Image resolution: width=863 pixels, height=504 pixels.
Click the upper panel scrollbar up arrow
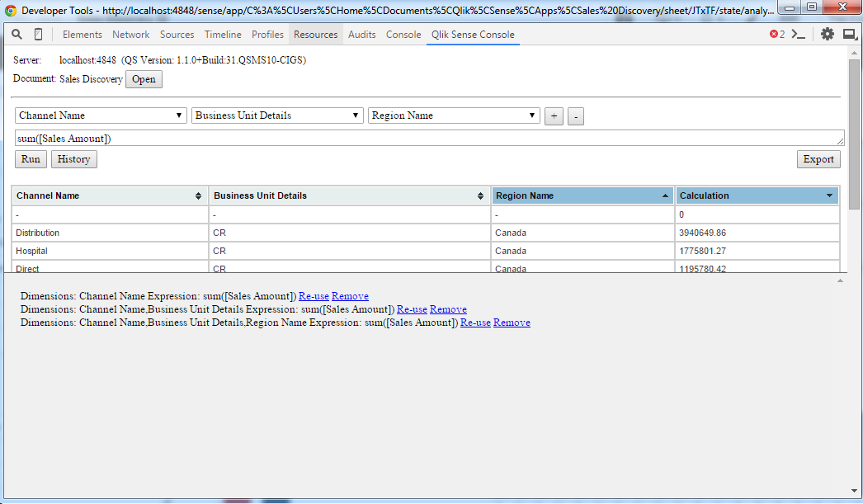pyautogui.click(x=854, y=53)
